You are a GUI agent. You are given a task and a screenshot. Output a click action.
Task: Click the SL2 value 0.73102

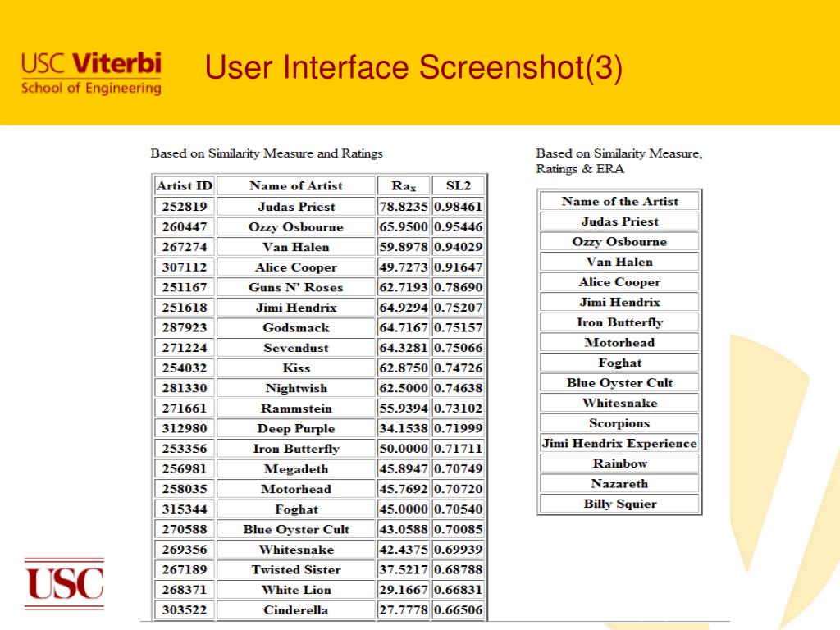click(x=458, y=409)
